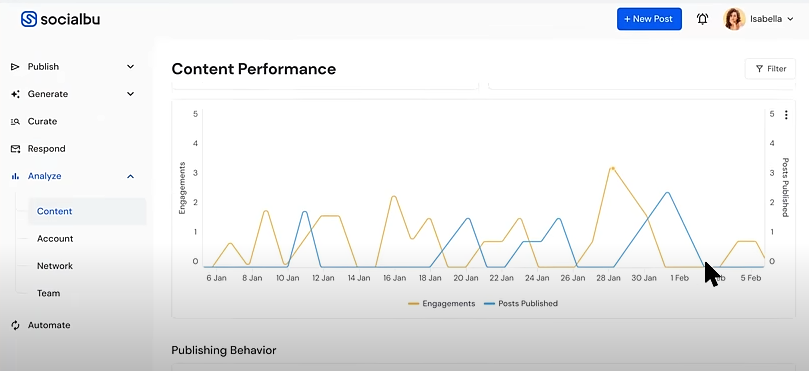Click the + New Post button
This screenshot has width=809, height=371.
pyautogui.click(x=649, y=19)
